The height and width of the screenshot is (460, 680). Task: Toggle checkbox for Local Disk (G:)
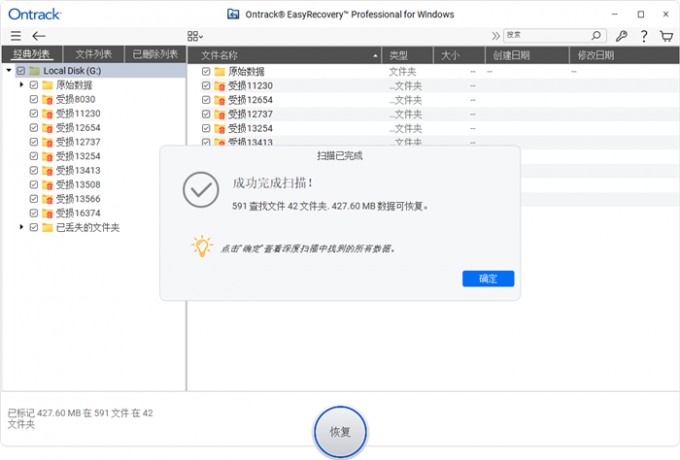click(21, 71)
